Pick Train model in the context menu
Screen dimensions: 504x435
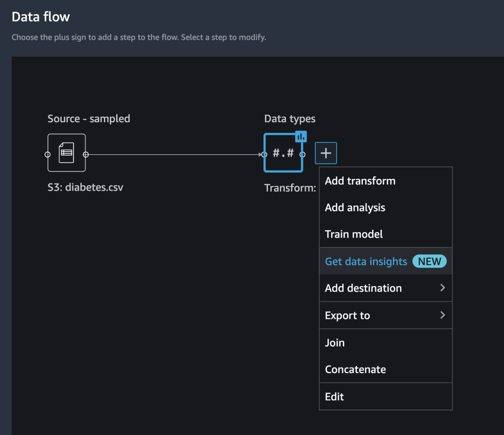353,234
